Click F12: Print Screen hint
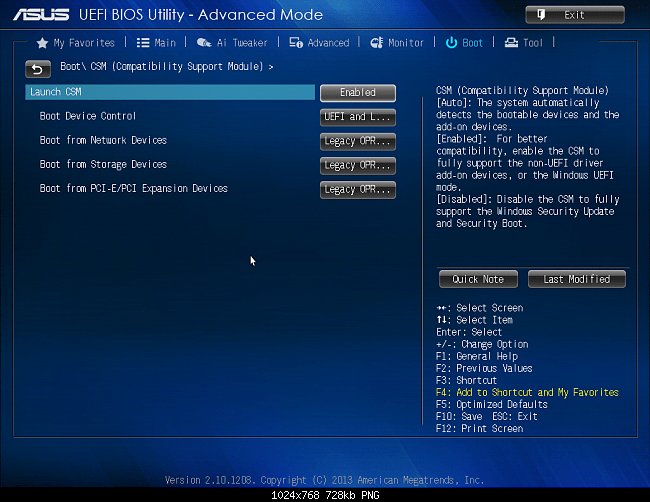 480,428
